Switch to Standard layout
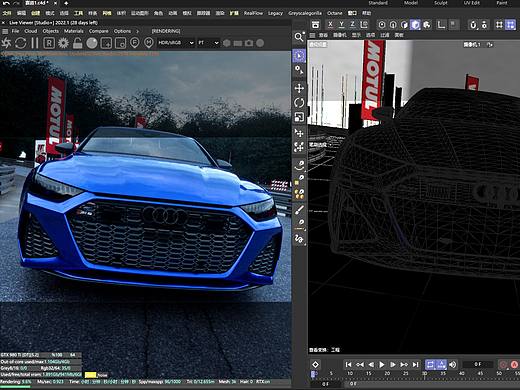This screenshot has width=520, height=390. (x=378, y=3)
